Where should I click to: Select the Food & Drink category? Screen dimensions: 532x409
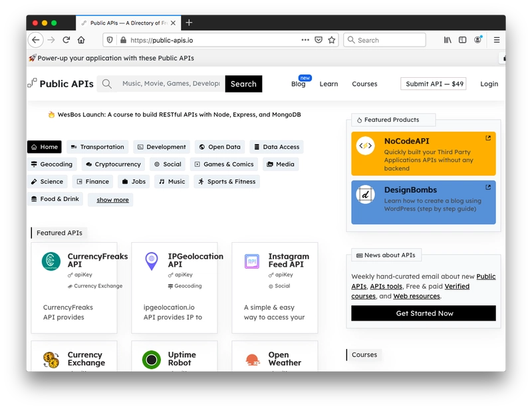(x=55, y=199)
